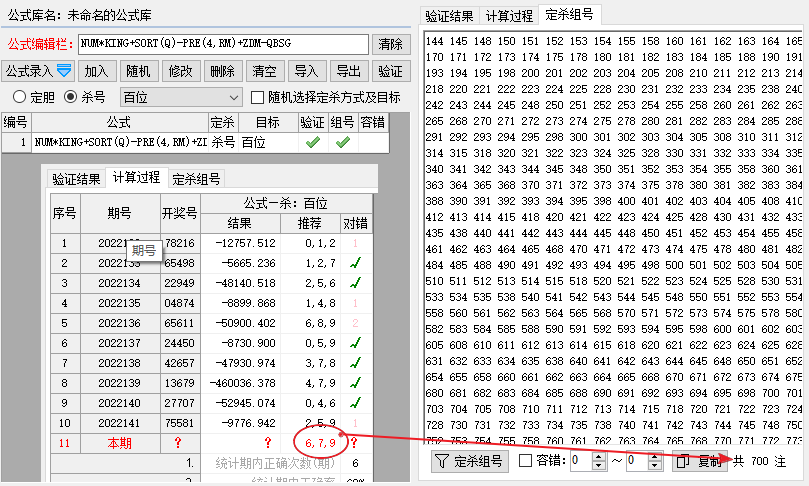
Task: Click the 公式一杀: 百位 header
Action: pyautogui.click(x=286, y=204)
